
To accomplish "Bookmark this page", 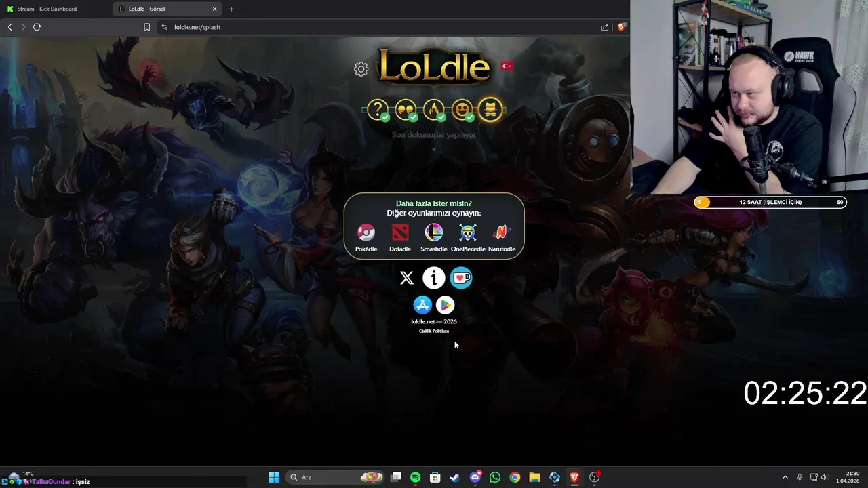I will [146, 27].
